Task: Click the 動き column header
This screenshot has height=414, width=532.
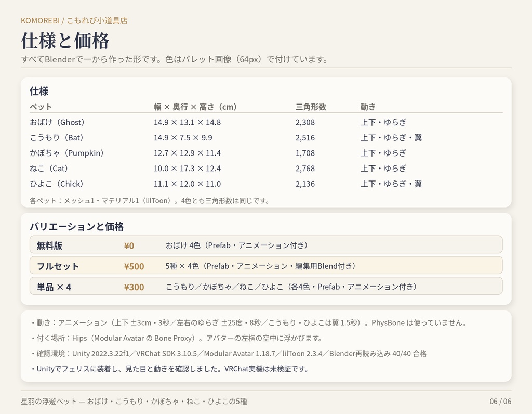Action: (368, 107)
